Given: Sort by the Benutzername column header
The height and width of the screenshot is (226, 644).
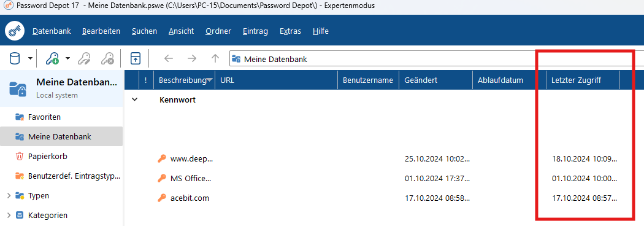Looking at the screenshot, I should (368, 80).
